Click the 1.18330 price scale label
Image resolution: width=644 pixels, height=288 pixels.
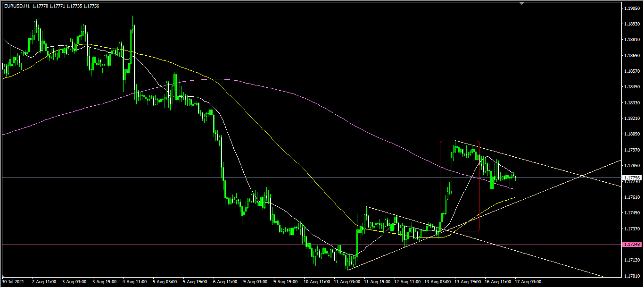[632, 103]
